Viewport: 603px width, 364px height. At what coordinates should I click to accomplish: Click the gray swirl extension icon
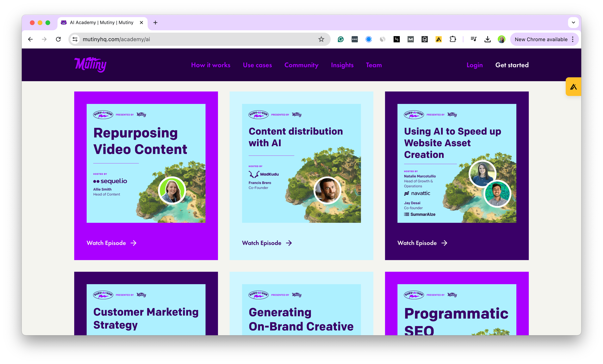(x=383, y=39)
